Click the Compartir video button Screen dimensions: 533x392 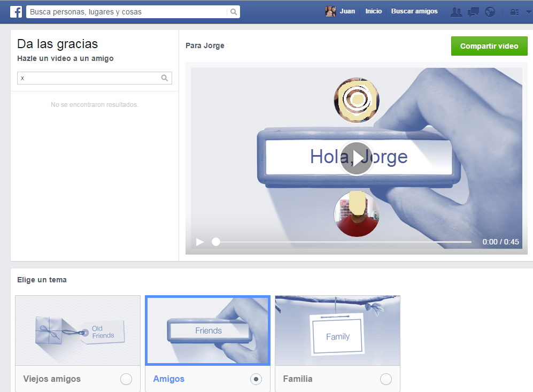489,46
